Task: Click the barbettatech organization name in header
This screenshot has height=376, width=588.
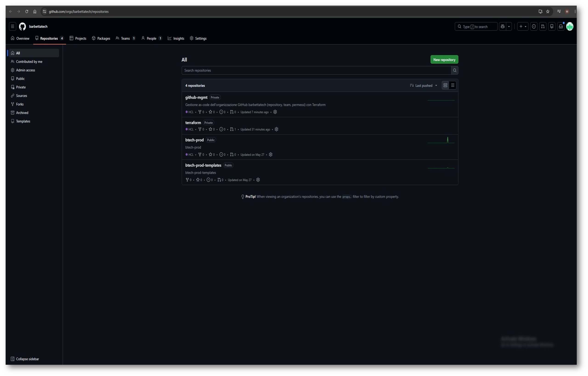Action: click(38, 26)
